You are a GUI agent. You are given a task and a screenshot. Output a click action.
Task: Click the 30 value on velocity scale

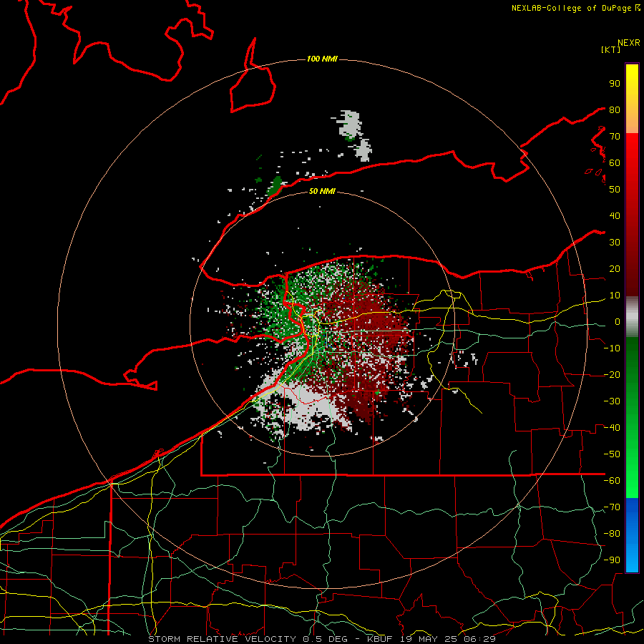[x=615, y=243]
